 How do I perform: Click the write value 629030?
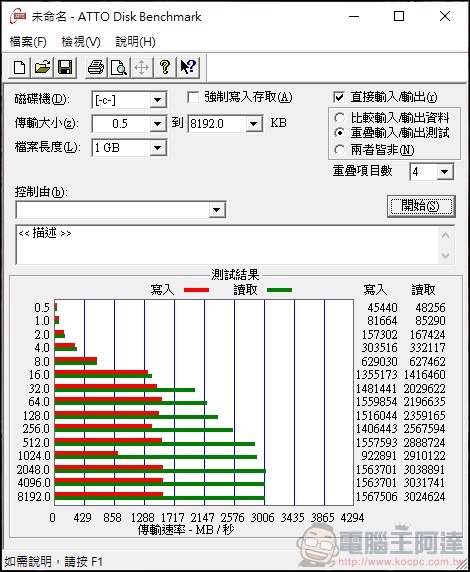coord(379,362)
